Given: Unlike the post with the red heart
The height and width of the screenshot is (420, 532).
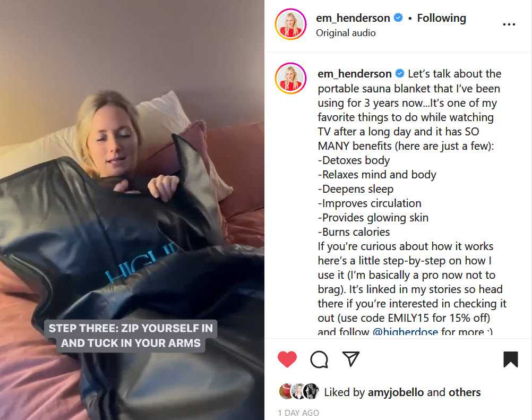Looking at the screenshot, I should tap(287, 359).
